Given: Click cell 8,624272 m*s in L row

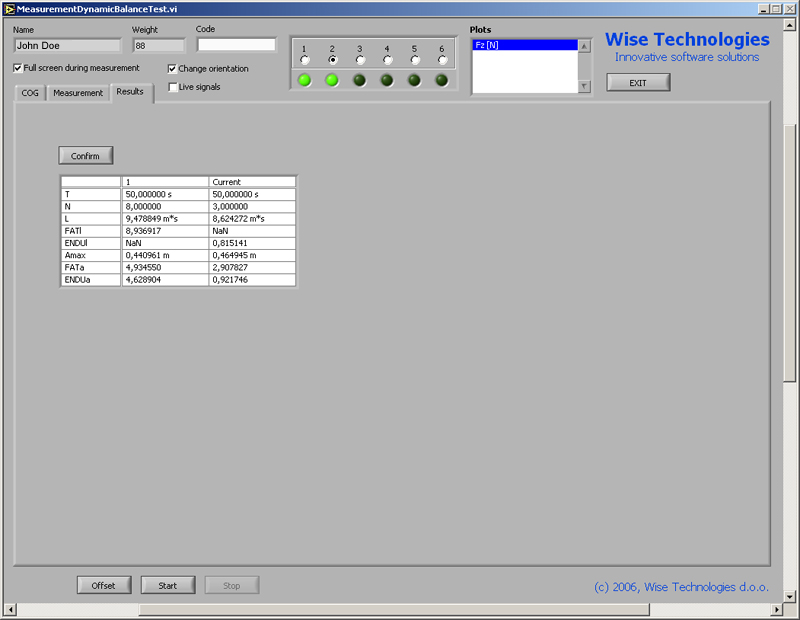Looking at the screenshot, I should point(252,219).
